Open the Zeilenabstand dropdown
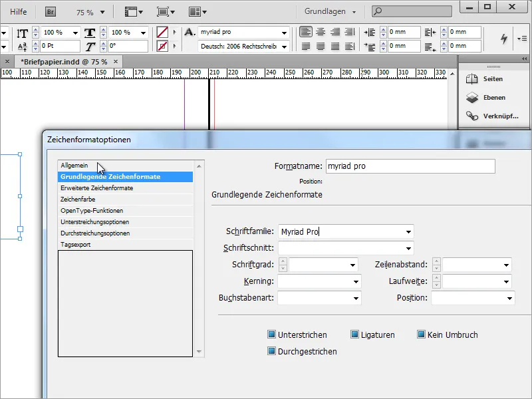This screenshot has height=399, width=532. [506, 265]
